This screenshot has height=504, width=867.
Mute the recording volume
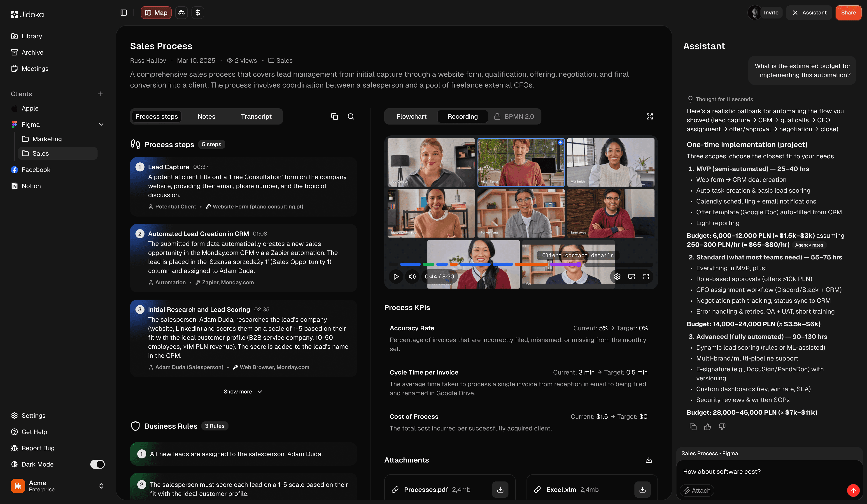click(x=412, y=276)
